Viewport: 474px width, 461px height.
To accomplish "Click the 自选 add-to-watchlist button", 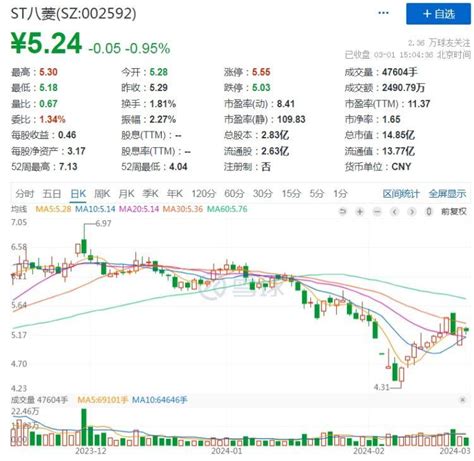I will [438, 14].
